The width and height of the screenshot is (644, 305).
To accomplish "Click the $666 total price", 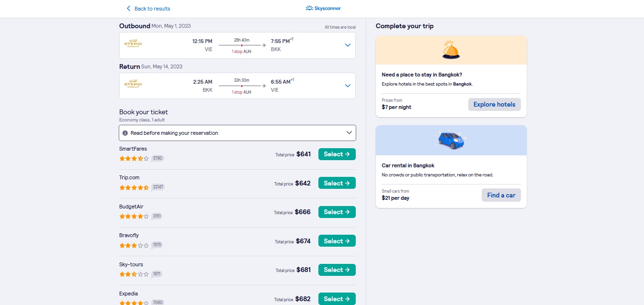I will [x=303, y=212].
